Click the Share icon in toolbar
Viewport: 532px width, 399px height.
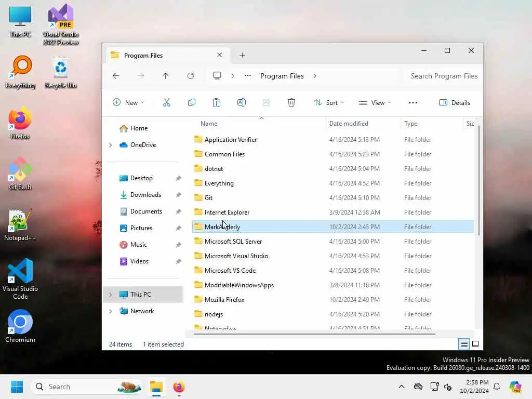tap(267, 102)
